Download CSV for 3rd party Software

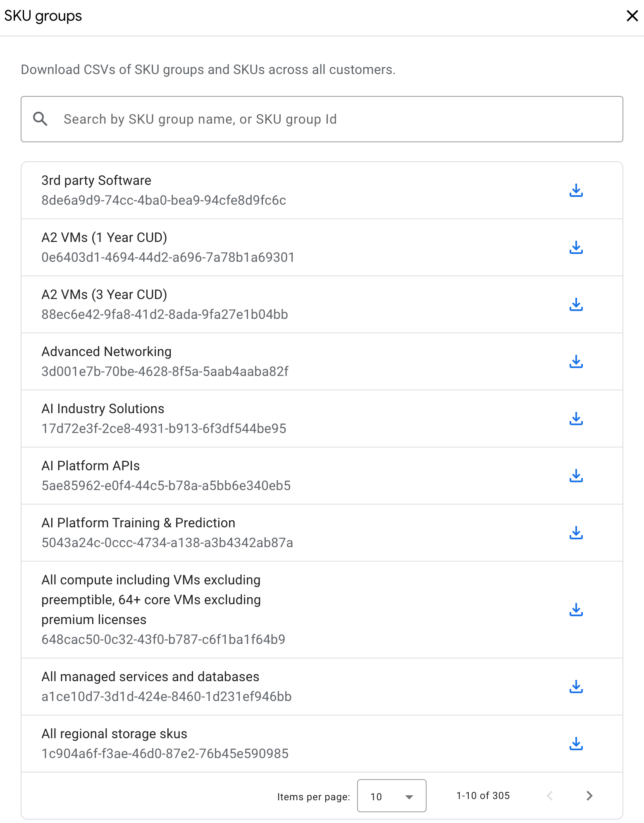(x=576, y=191)
